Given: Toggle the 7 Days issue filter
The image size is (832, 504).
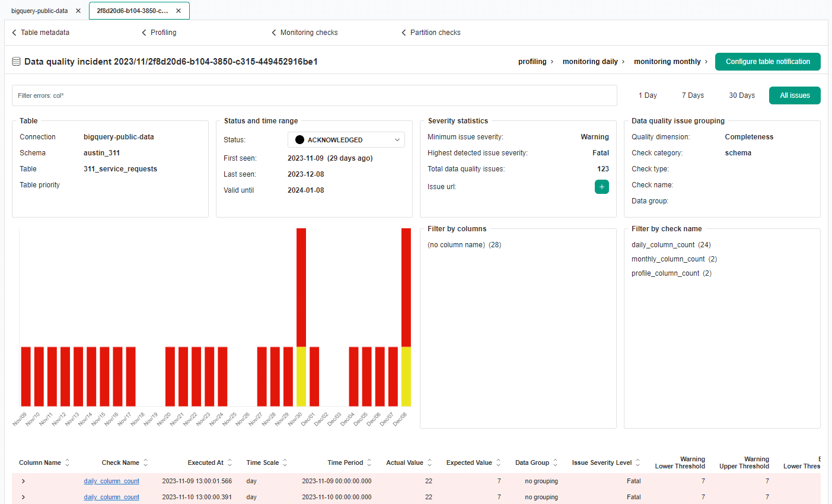Looking at the screenshot, I should 692,95.
